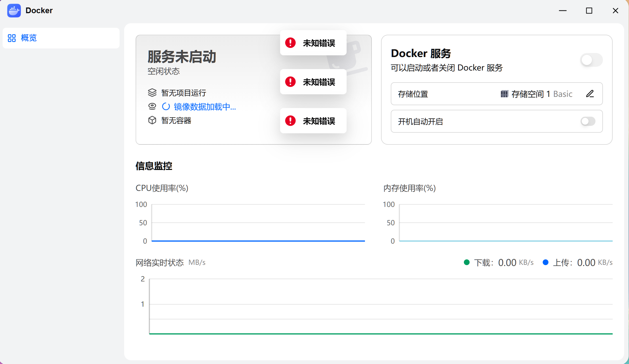629x364 pixels.
Task: Click the overview grid icon in sidebar
Action: [12, 38]
